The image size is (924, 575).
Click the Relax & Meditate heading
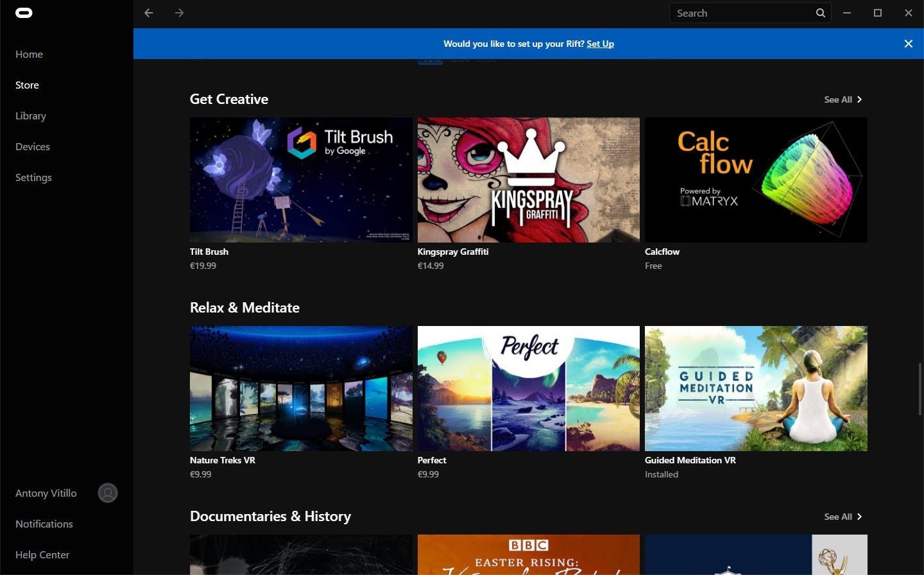(244, 308)
